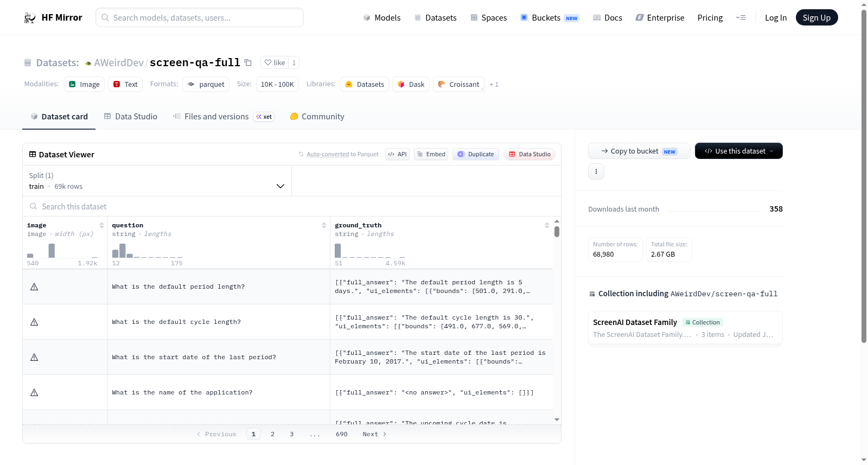Open the three-dot more options menu

(x=596, y=171)
